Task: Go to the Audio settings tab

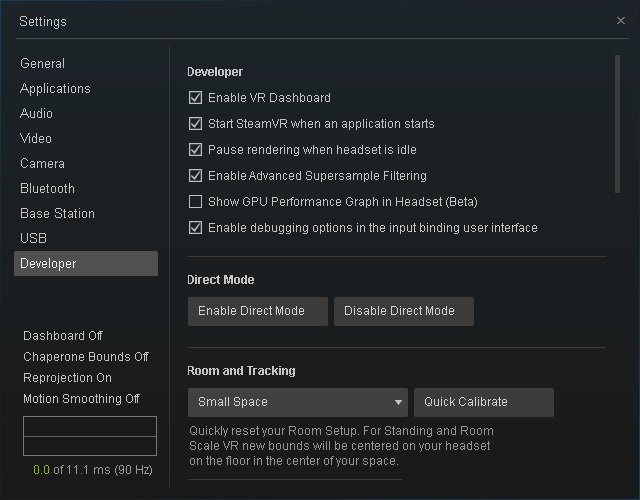Action: (x=36, y=113)
